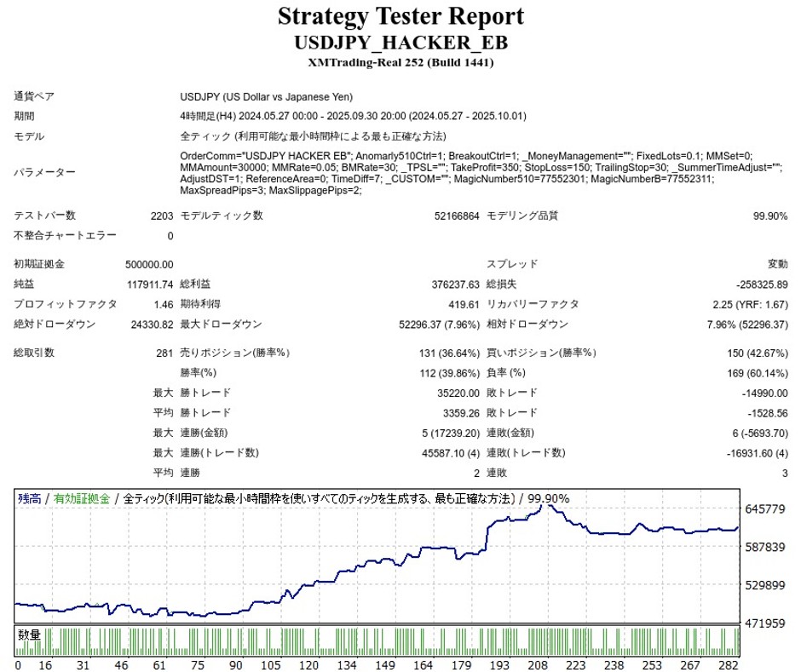Image resolution: width=801 pixels, height=672 pixels.
Task: Click the 残高 legend label on chart
Action: pos(31,499)
